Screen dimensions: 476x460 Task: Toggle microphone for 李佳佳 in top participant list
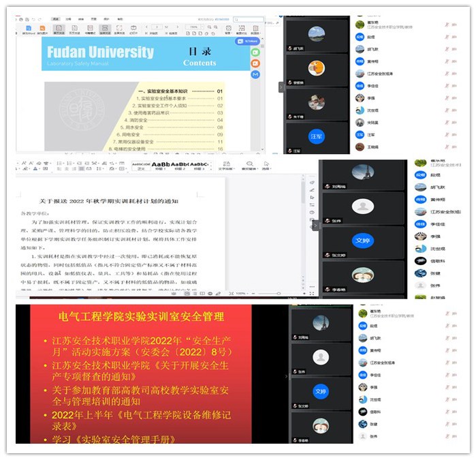point(447,86)
